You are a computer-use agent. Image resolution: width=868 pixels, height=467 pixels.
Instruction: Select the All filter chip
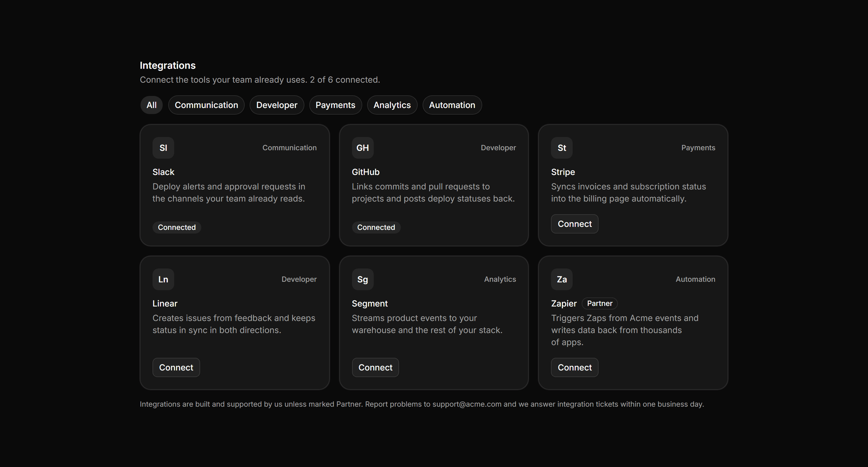(151, 105)
